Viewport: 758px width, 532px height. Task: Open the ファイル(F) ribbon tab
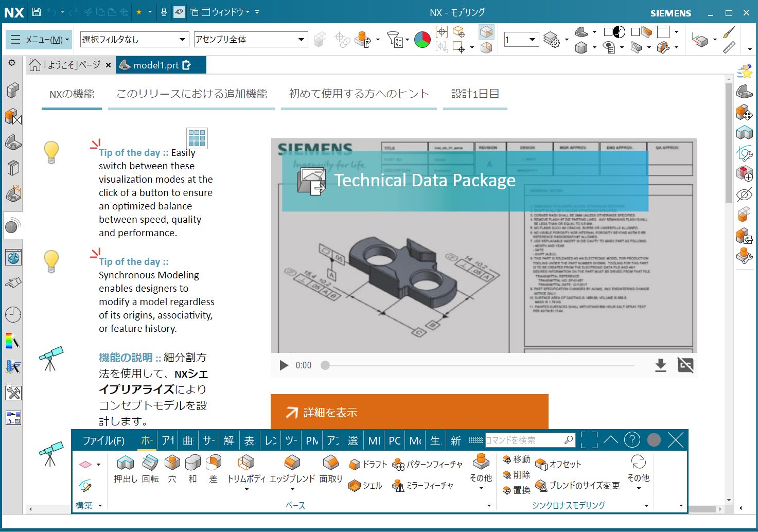(103, 440)
